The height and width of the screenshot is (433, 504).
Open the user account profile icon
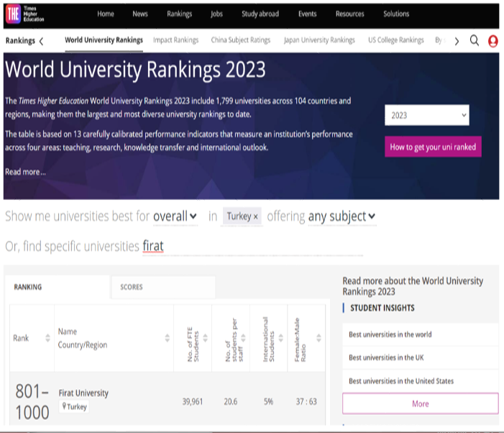492,41
